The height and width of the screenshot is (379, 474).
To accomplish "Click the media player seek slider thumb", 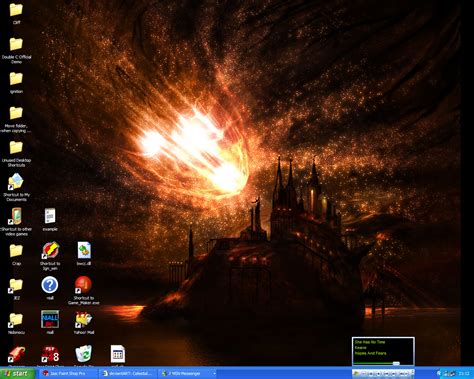I will 396,363.
